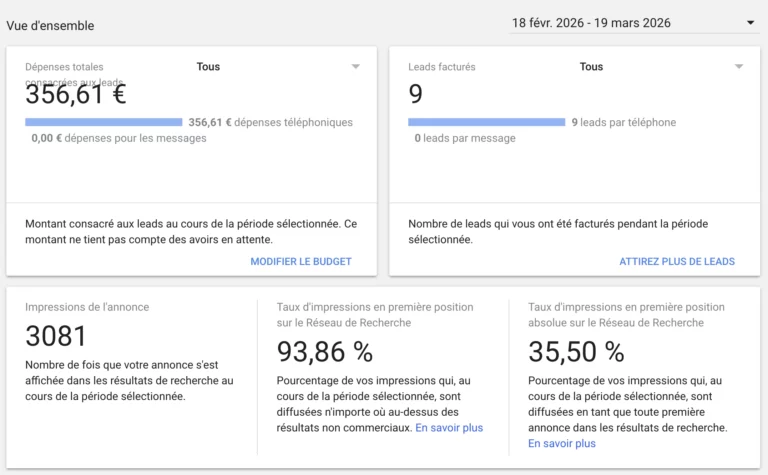Click ATTIREZ PLUS DE LEADS link
Screen dimensions: 768x475
click(677, 261)
